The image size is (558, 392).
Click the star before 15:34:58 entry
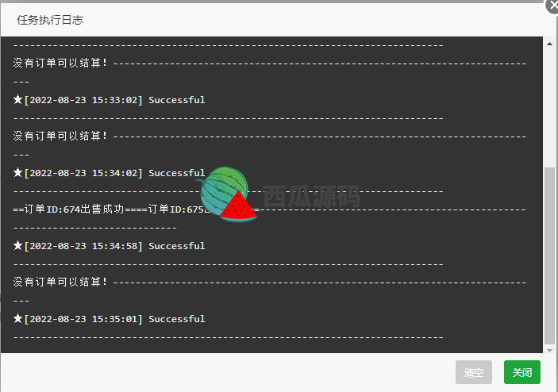[17, 245]
